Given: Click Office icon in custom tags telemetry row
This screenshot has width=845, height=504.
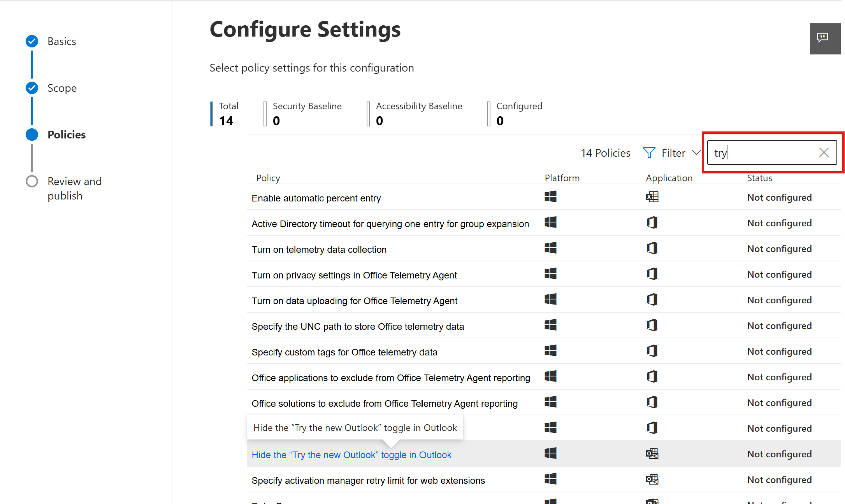Looking at the screenshot, I should (652, 351).
